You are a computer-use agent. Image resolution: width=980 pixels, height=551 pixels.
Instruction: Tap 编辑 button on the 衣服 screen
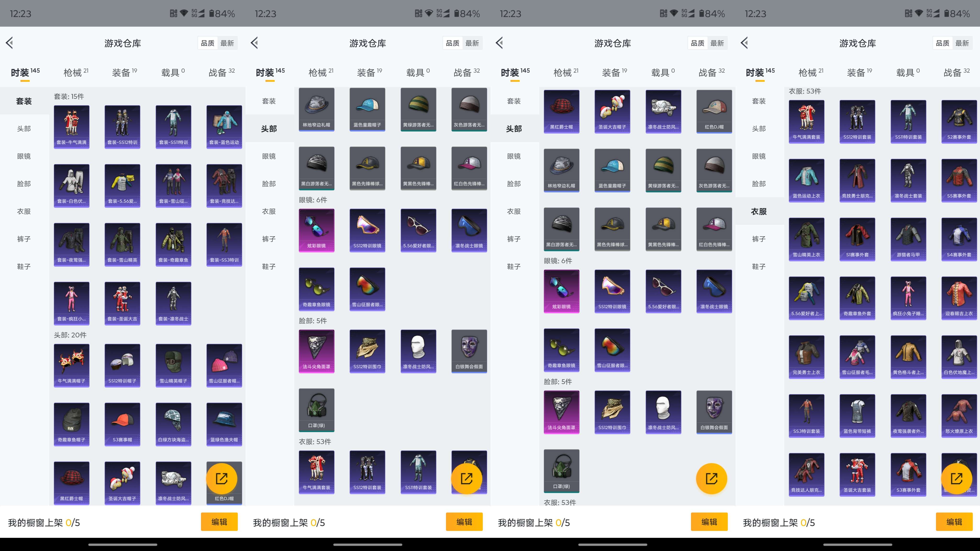click(x=954, y=522)
